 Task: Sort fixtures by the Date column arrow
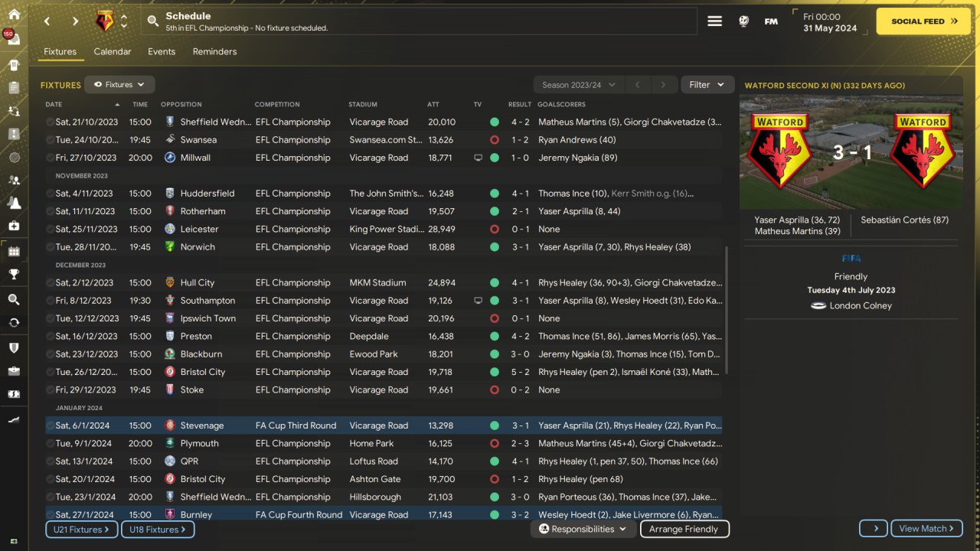click(x=117, y=104)
